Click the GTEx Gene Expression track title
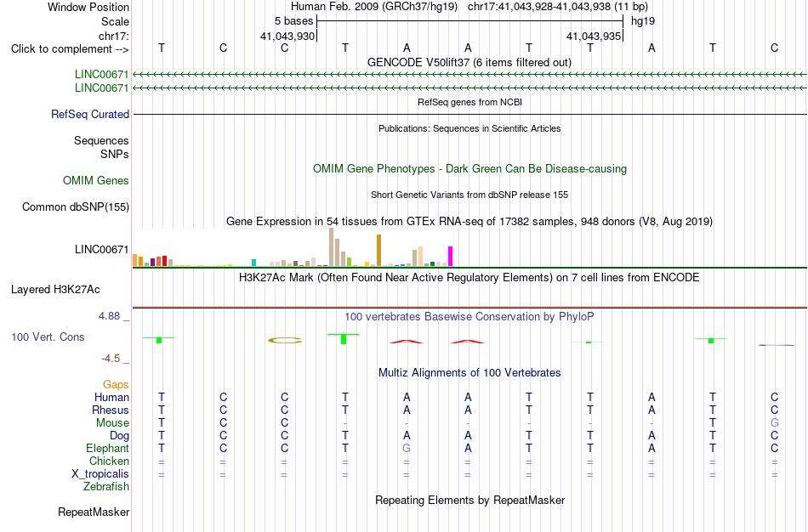 pyautogui.click(x=469, y=222)
